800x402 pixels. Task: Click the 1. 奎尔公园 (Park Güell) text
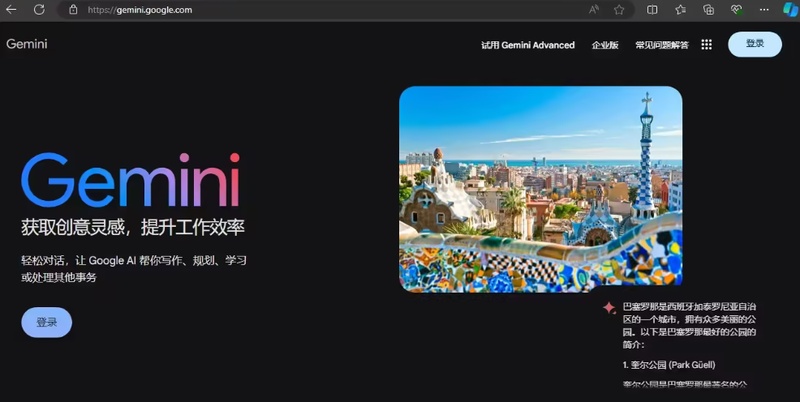669,365
